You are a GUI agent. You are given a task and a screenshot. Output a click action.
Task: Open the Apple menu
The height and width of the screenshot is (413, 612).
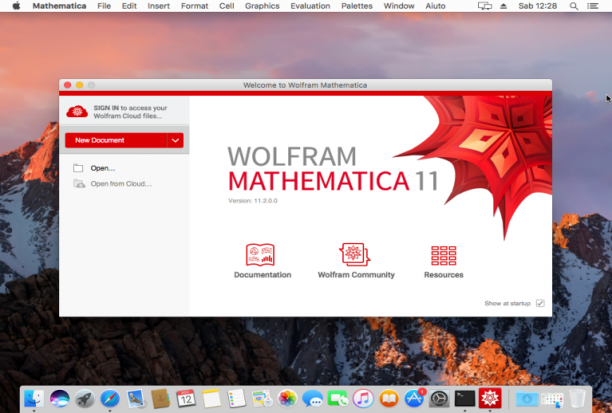tap(16, 6)
